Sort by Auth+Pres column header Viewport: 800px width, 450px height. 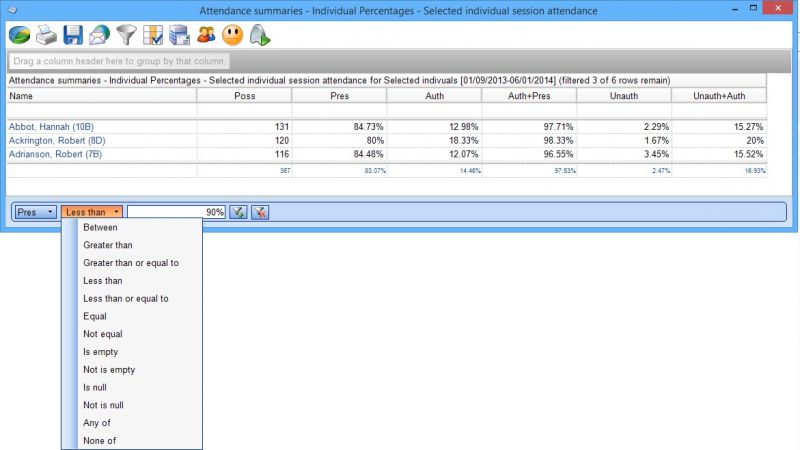[529, 96]
